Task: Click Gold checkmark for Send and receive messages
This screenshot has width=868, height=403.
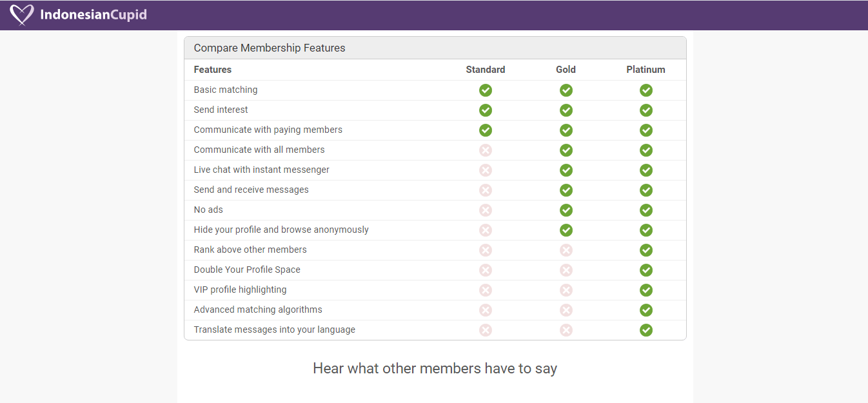Action: (x=566, y=190)
